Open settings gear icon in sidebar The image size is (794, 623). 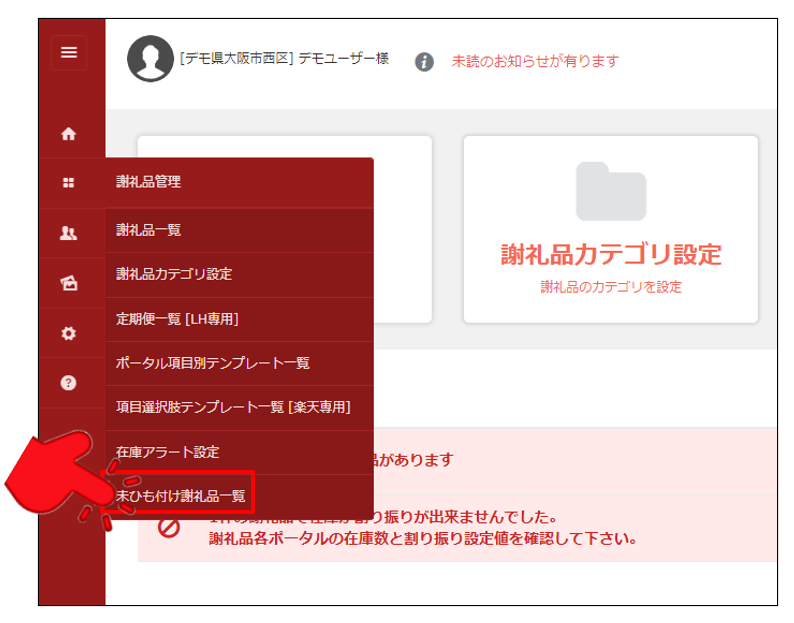click(x=69, y=333)
